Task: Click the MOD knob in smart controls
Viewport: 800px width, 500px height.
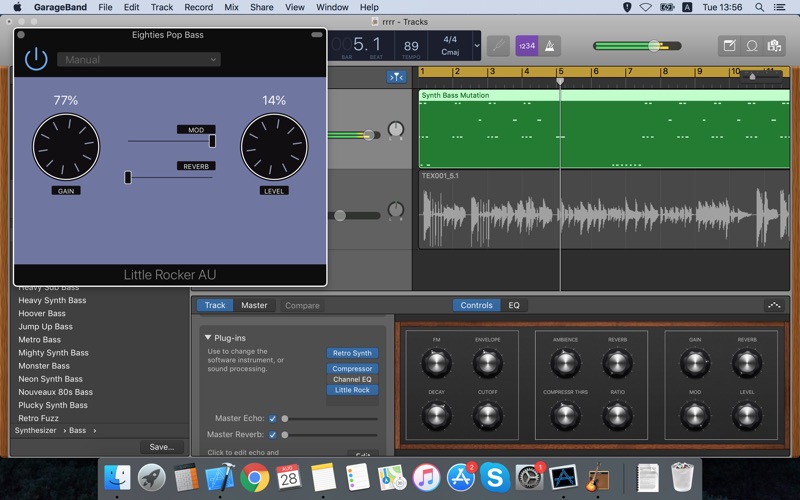Action: (x=695, y=416)
